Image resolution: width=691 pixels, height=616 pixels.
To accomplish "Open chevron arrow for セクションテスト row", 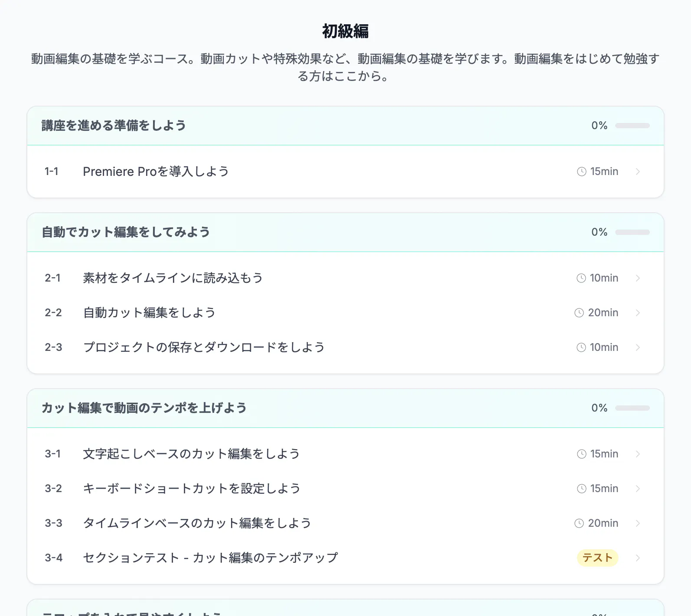I will 638,558.
